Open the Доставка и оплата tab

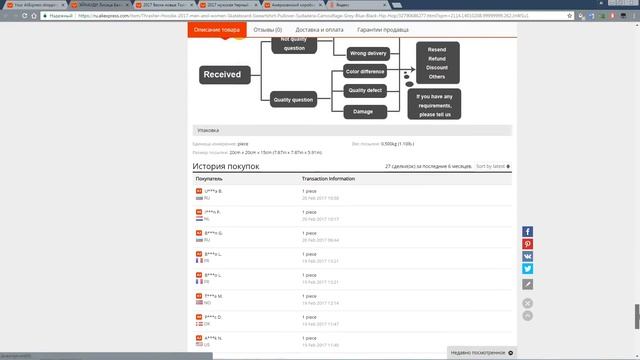pyautogui.click(x=319, y=30)
